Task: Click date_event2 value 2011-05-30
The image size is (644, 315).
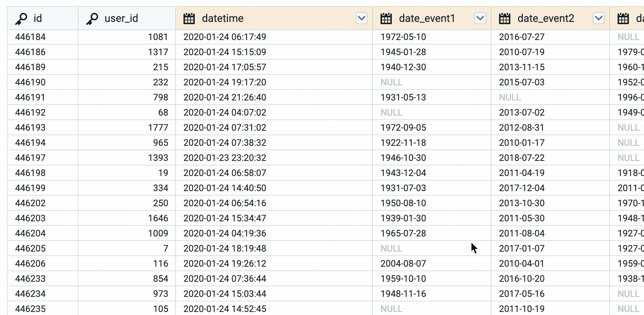Action: tap(522, 218)
